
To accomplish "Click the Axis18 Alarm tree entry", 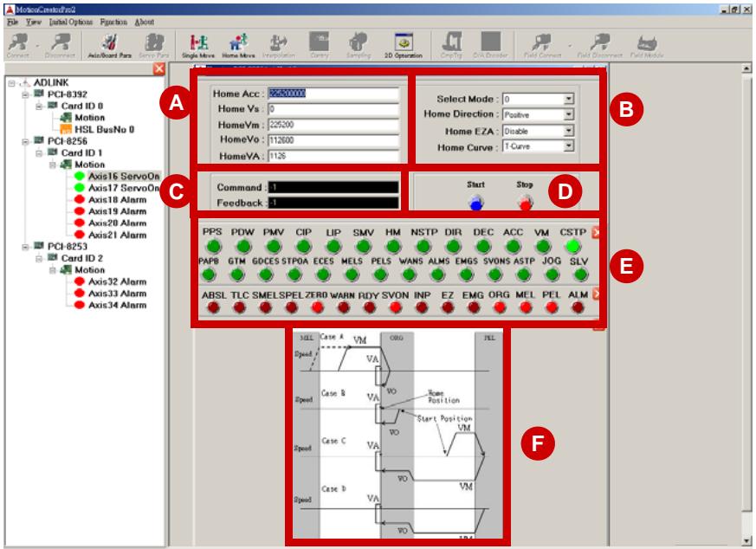I will pyautogui.click(x=117, y=199).
